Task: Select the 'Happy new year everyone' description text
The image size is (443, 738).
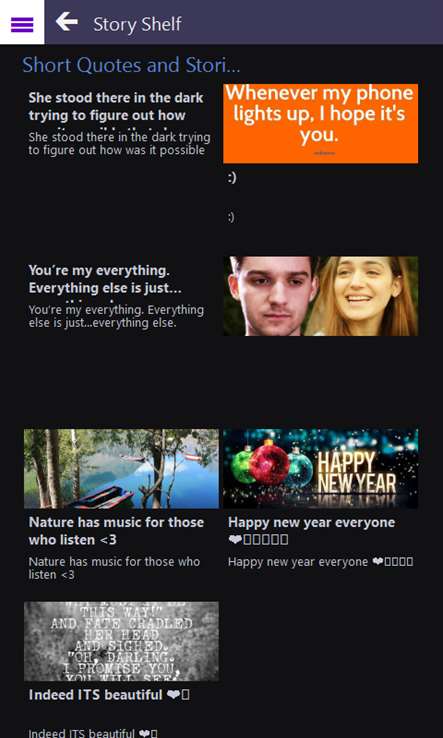Action: point(320,562)
